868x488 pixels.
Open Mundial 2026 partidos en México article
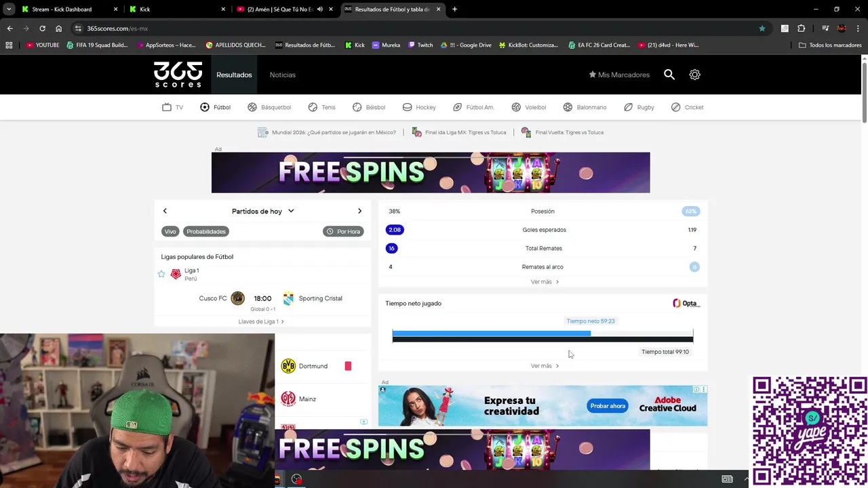click(327, 132)
